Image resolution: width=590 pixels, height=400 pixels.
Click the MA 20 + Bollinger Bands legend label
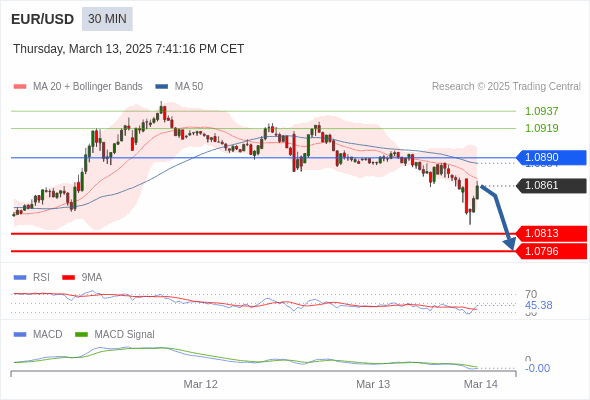[x=88, y=87]
